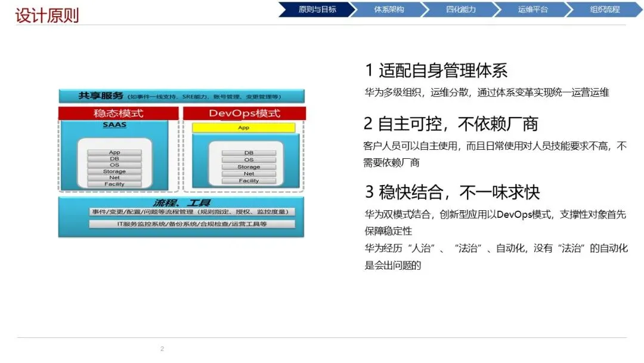This screenshot has height=363, width=644.
Task: Select Facility row in the DevOps模式 stack
Action: [x=249, y=180]
